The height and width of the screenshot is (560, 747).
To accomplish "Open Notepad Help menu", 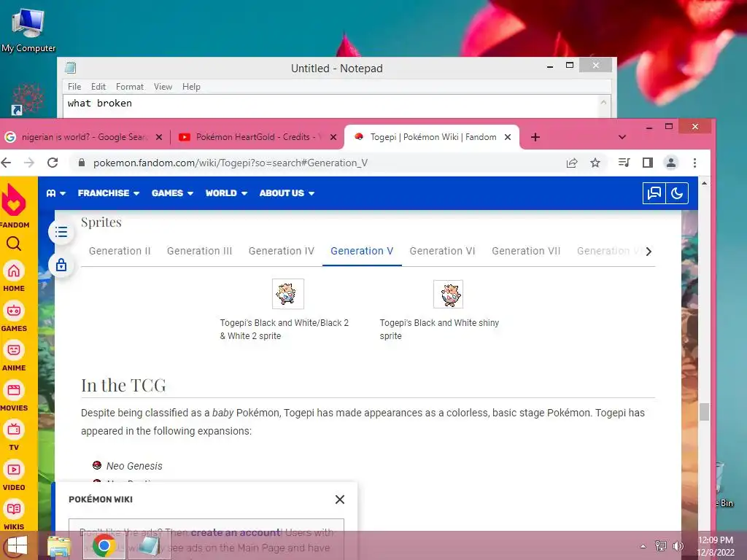I will tap(191, 87).
